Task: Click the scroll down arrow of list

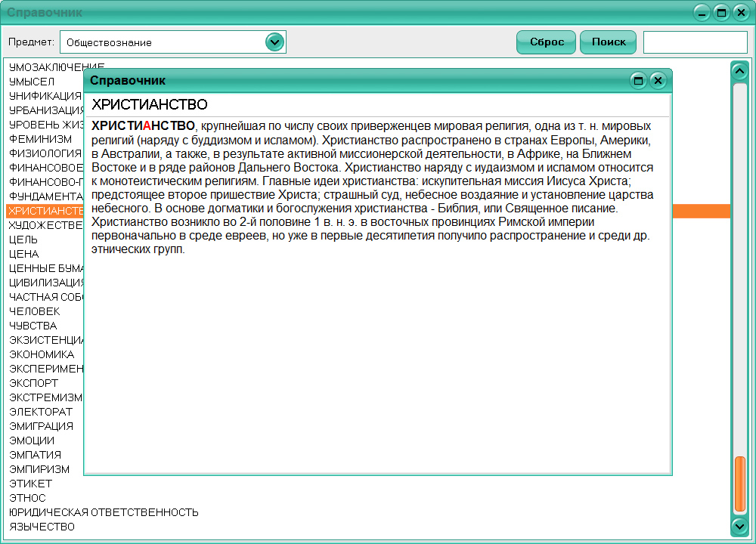Action: pyautogui.click(x=739, y=526)
